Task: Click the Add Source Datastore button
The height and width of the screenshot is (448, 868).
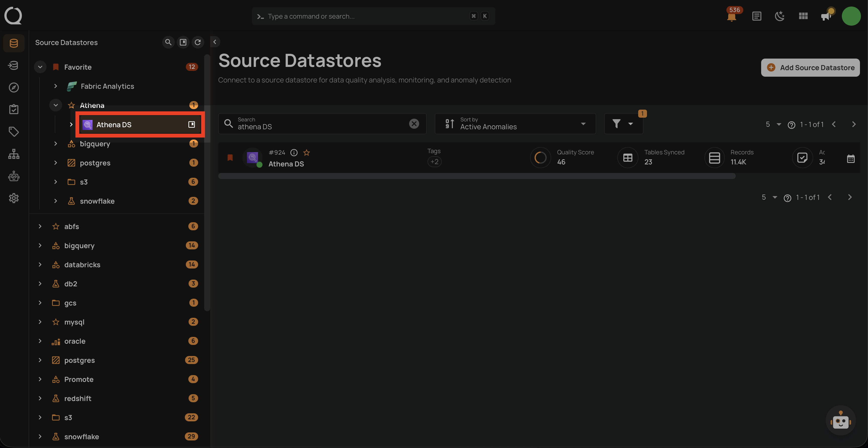Action: [810, 67]
